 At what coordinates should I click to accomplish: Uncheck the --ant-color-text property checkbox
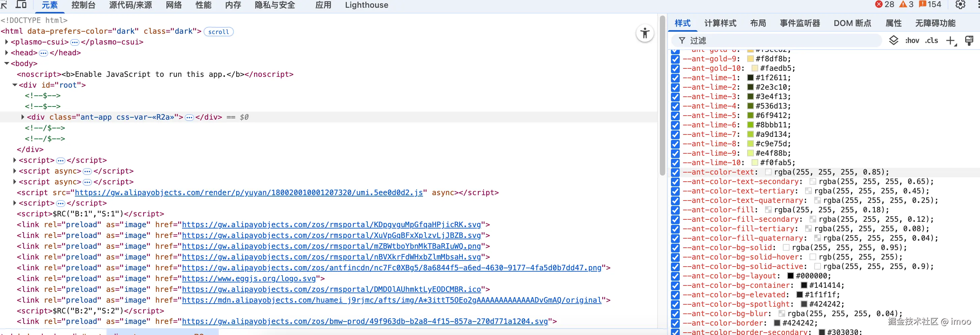pos(675,172)
